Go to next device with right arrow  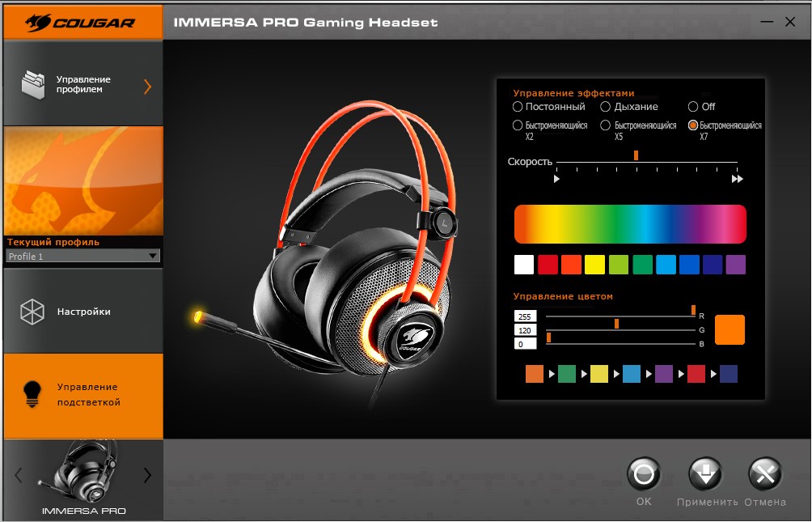click(x=147, y=475)
